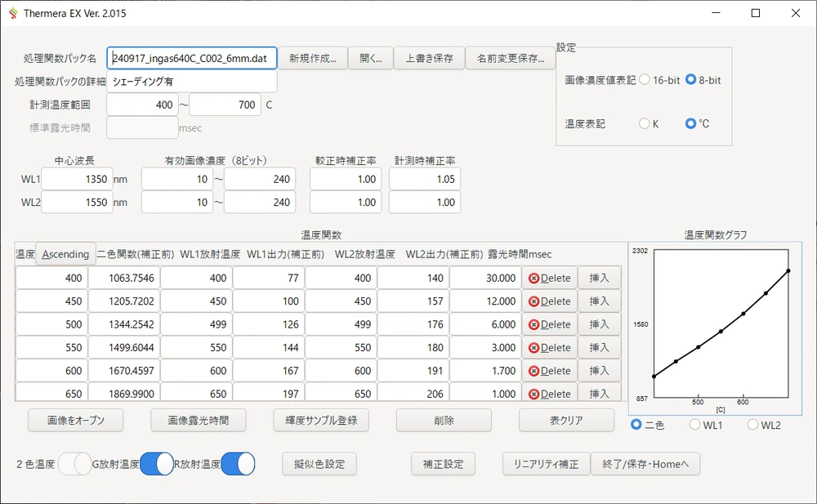This screenshot has height=504, width=817.
Task: Remove the 500 degree row with Delete
Action: pos(550,324)
